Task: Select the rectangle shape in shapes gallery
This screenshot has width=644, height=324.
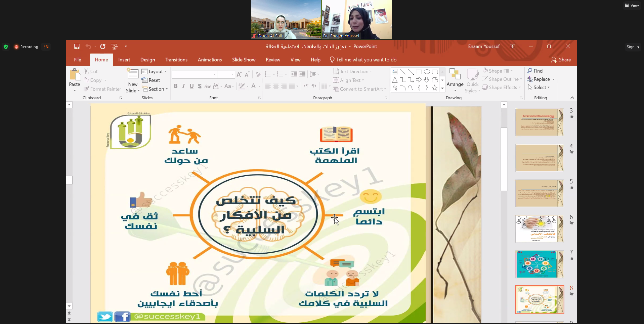Action: [419, 72]
